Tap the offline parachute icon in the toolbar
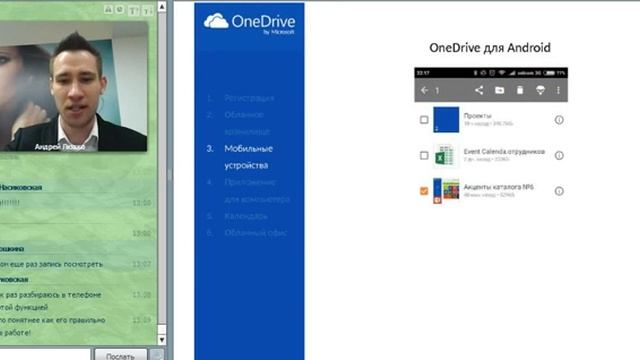The width and height of the screenshot is (640, 360). click(540, 90)
